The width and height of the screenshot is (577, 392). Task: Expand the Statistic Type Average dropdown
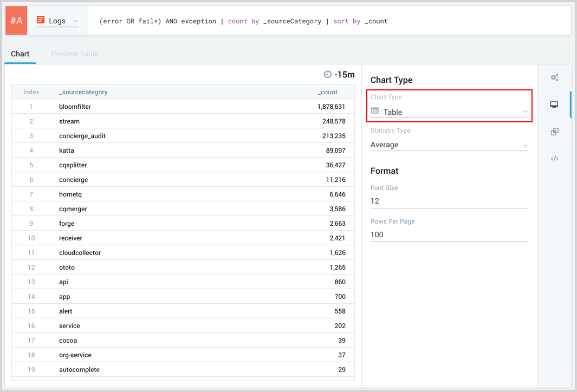point(450,145)
